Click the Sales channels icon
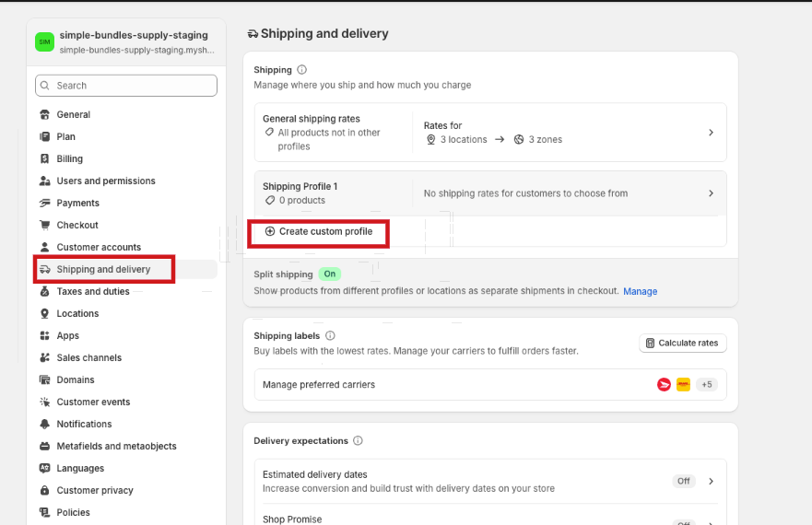 pos(44,357)
